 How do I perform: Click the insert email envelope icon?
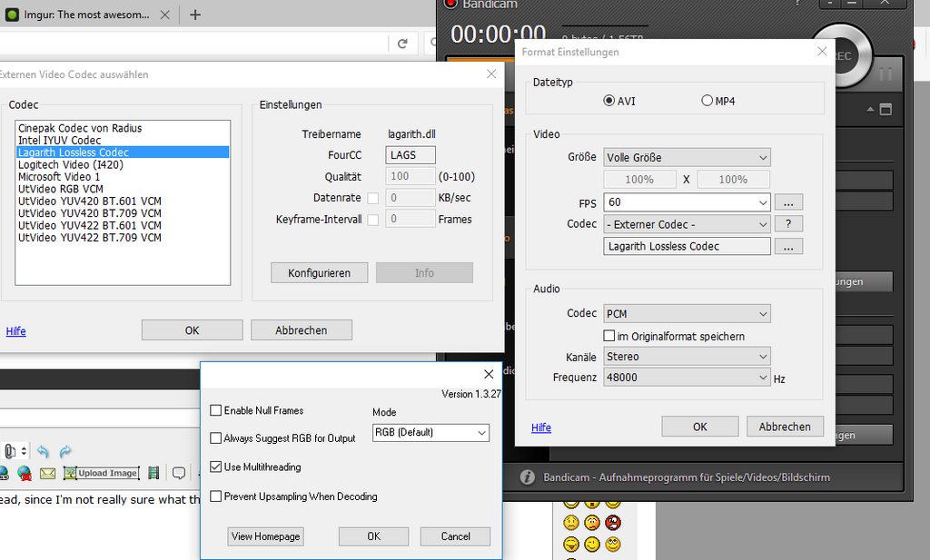pos(47,473)
